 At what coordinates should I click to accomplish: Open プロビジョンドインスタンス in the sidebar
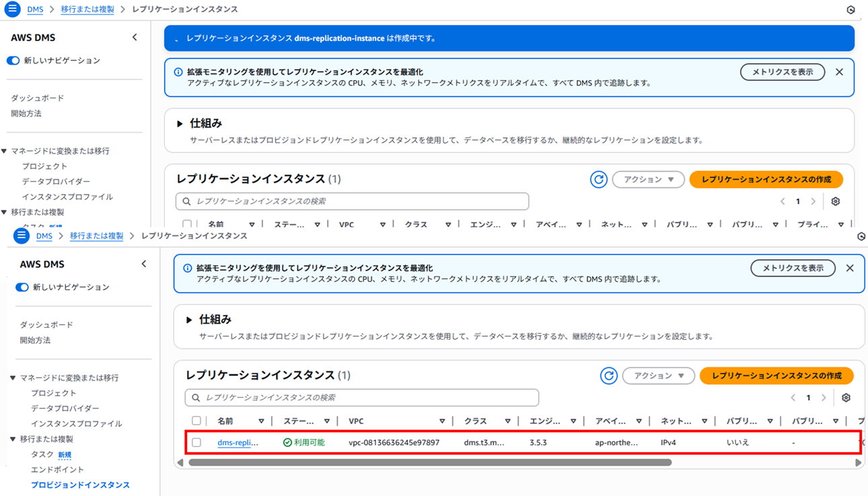coord(80,485)
